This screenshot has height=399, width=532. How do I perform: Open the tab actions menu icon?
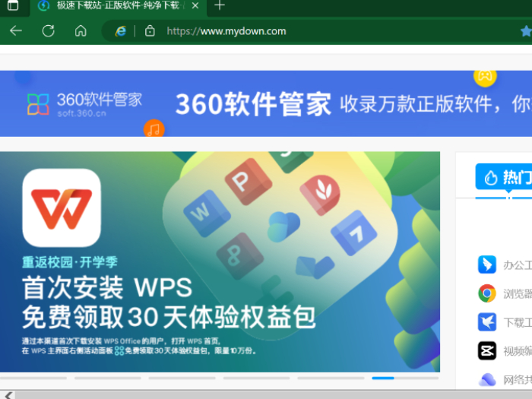pos(13,5)
